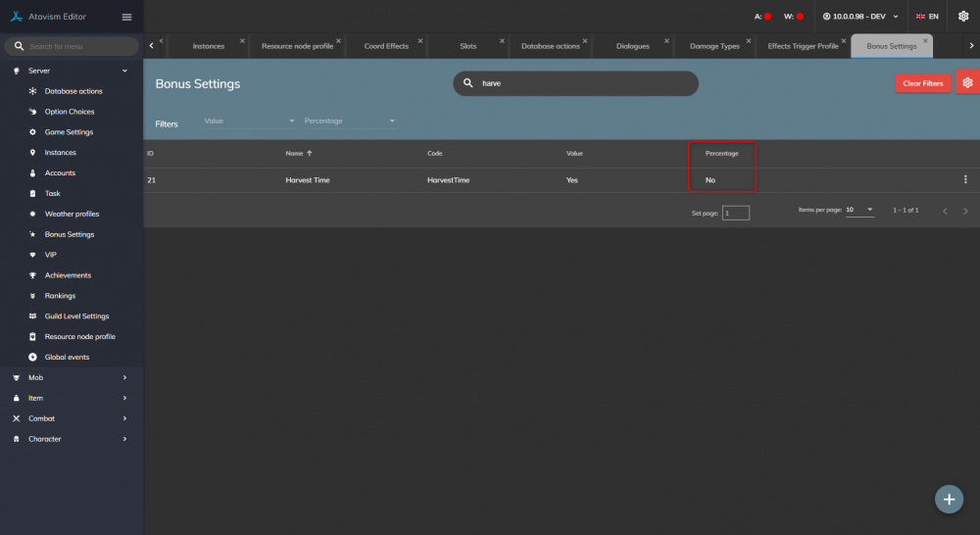Click the hamburger menu icon beside Atavism Editor
Viewport: 980px width, 535px height.
pyautogui.click(x=126, y=17)
